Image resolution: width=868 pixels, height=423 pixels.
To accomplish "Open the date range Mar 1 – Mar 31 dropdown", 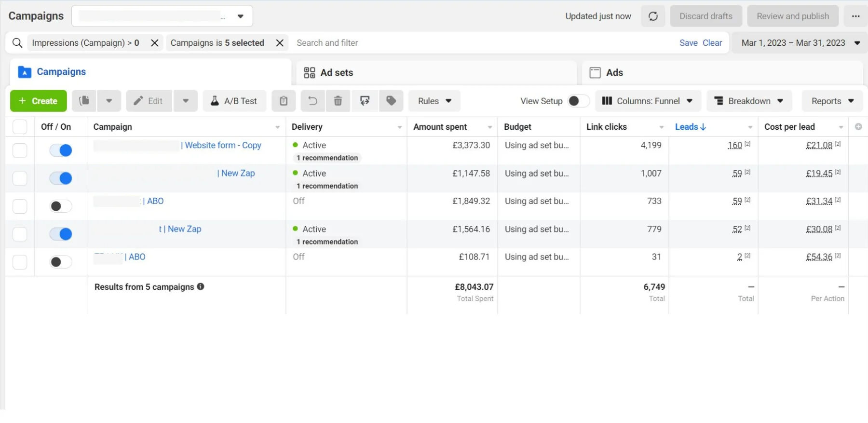I will 800,43.
